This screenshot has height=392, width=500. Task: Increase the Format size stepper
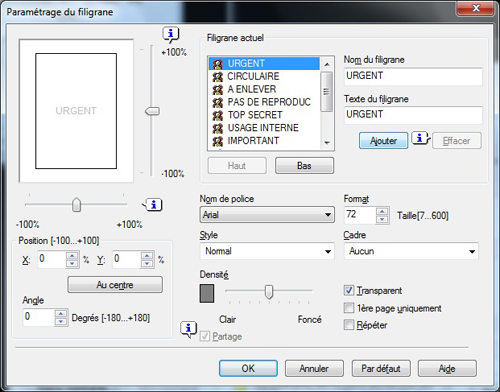click(x=382, y=211)
